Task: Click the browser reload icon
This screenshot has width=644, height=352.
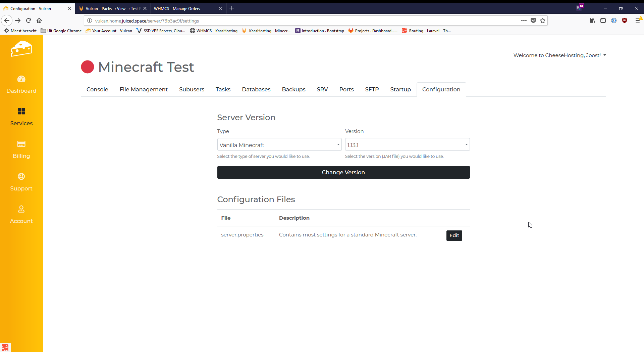Action: [29, 20]
